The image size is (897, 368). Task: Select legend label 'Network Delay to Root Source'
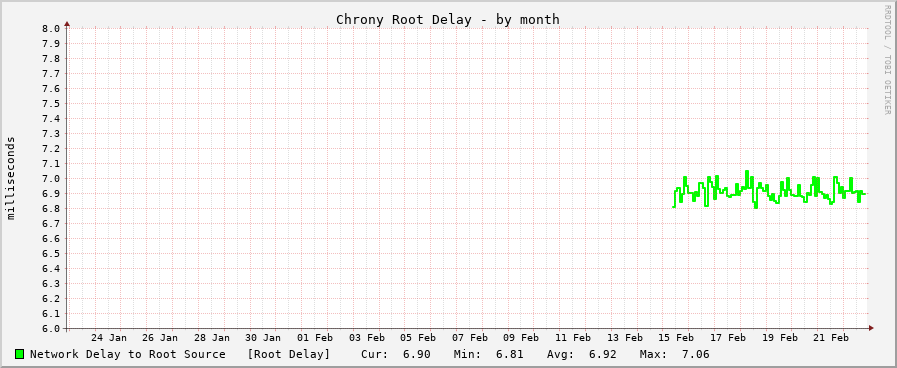(x=128, y=354)
